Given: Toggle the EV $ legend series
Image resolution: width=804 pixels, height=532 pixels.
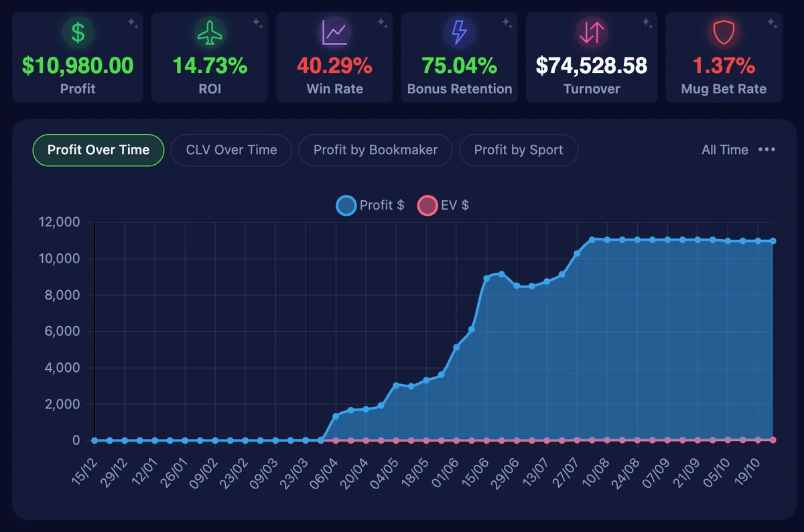Looking at the screenshot, I should pyautogui.click(x=444, y=205).
